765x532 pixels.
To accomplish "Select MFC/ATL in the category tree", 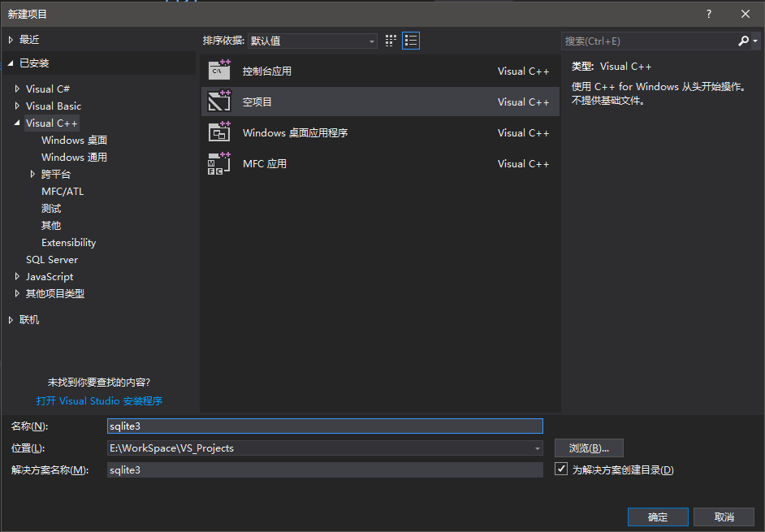I will point(63,192).
